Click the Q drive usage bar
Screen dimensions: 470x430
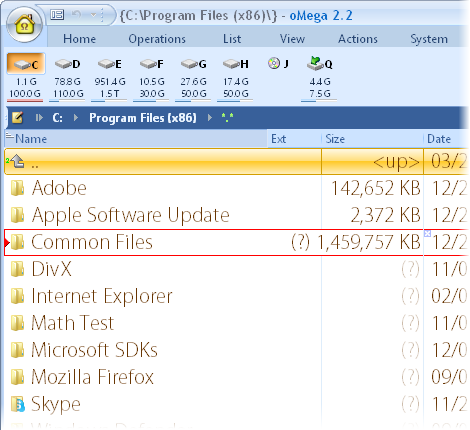pos(319,100)
